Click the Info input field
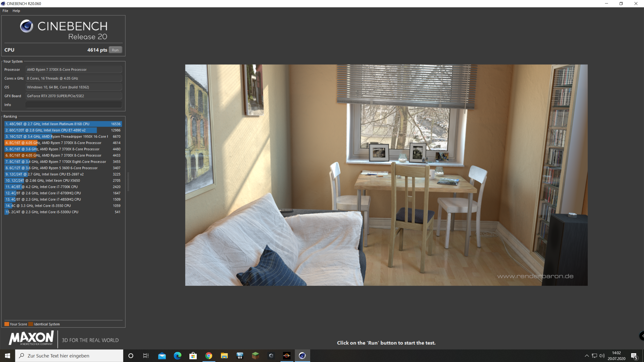 click(73, 105)
